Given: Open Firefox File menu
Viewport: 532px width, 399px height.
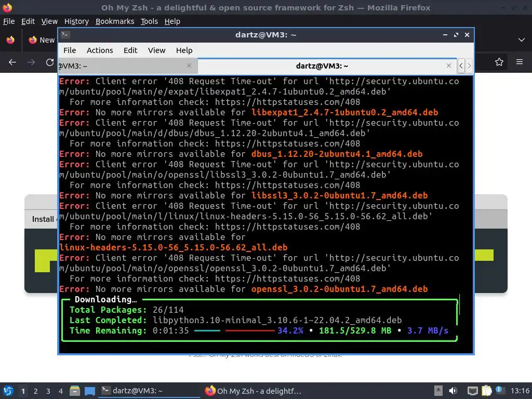Looking at the screenshot, I should click(9, 21).
